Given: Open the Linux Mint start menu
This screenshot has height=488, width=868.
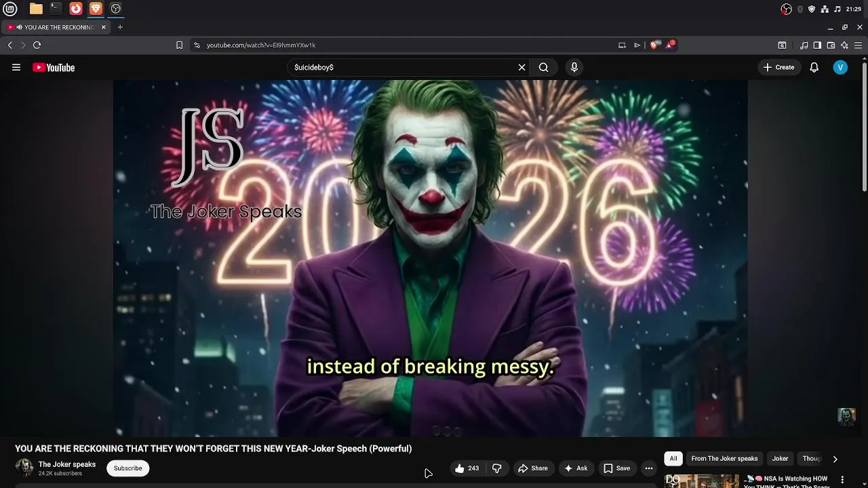Looking at the screenshot, I should tap(10, 9).
